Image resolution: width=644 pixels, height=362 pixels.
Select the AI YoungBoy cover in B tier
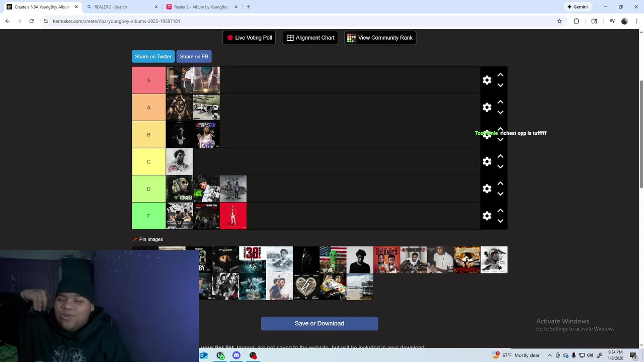point(206,135)
